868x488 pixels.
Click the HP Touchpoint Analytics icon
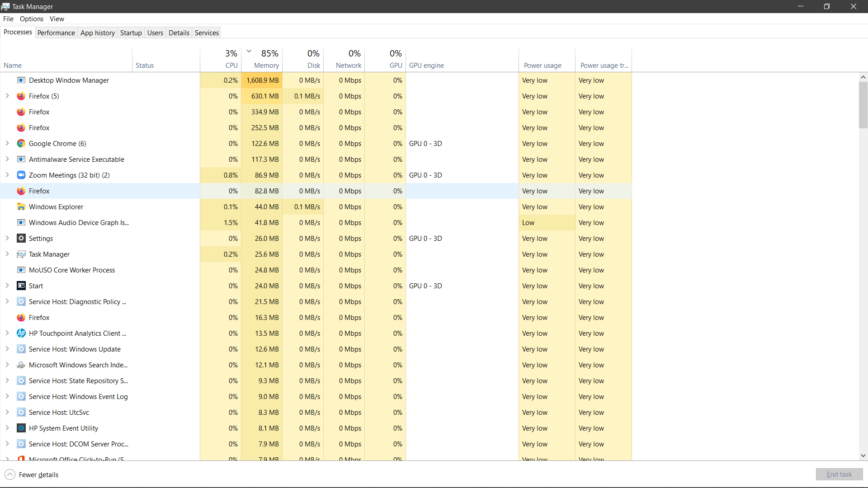click(x=21, y=333)
